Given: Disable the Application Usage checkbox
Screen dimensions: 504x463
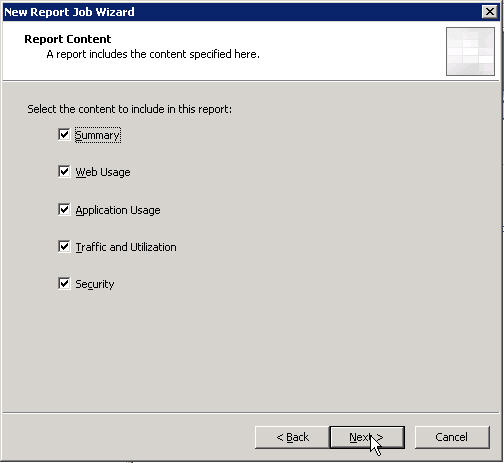Looking at the screenshot, I should pos(64,210).
